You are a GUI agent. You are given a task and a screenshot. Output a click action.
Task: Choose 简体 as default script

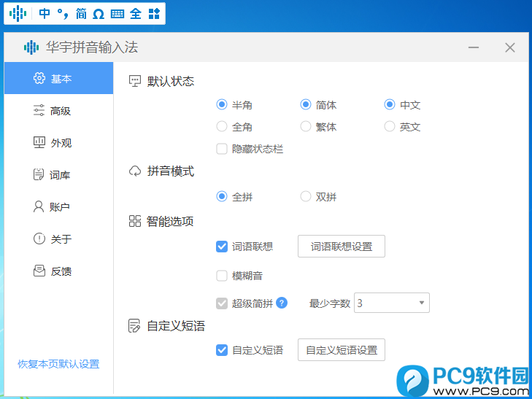[x=305, y=104]
